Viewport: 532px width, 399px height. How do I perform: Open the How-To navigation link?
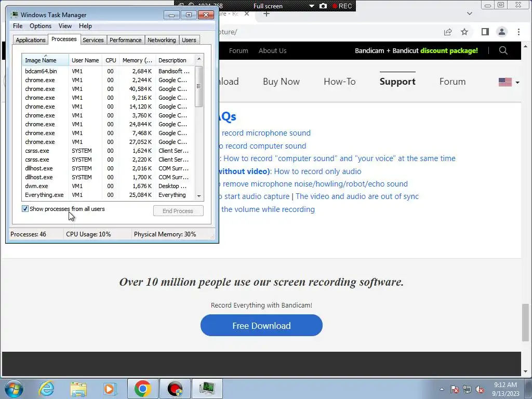(340, 82)
